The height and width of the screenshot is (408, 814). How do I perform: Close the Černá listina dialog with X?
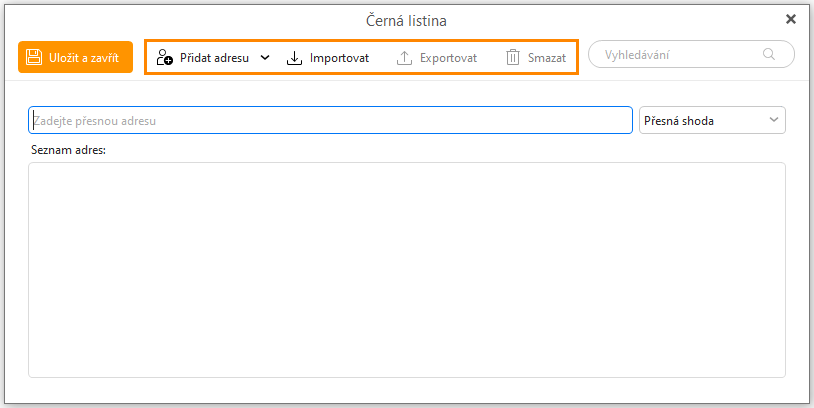(x=791, y=19)
